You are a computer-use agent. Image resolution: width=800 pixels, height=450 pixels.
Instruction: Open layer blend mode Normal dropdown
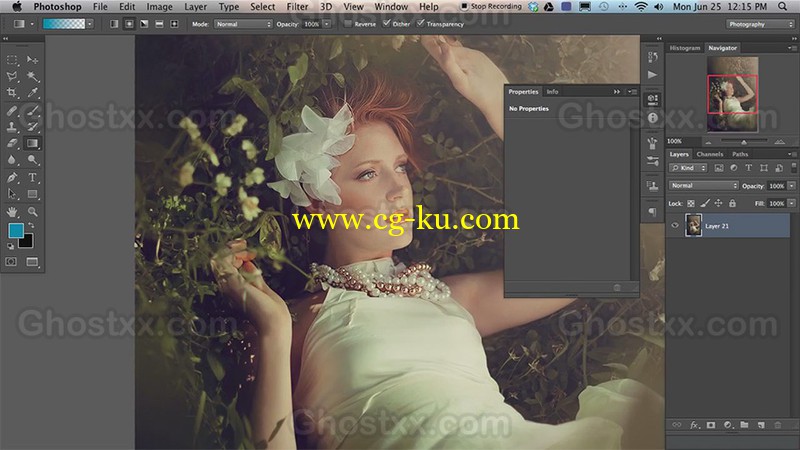coord(704,186)
